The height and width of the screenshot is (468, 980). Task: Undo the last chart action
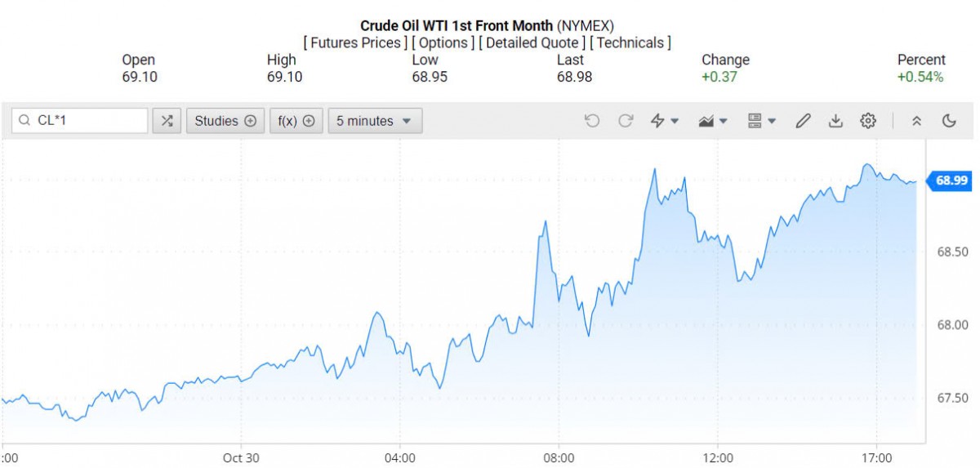pos(592,121)
